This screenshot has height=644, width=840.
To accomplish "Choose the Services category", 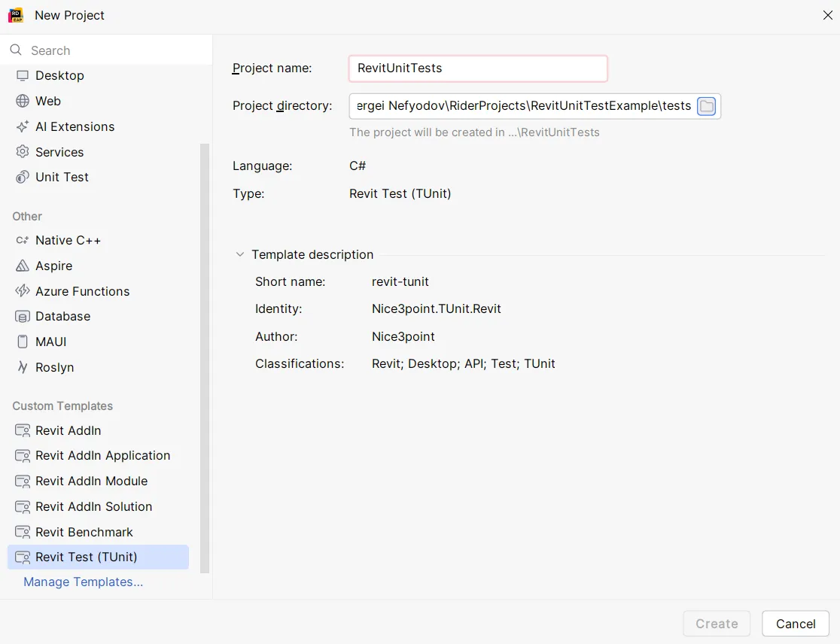I will click(x=98, y=152).
